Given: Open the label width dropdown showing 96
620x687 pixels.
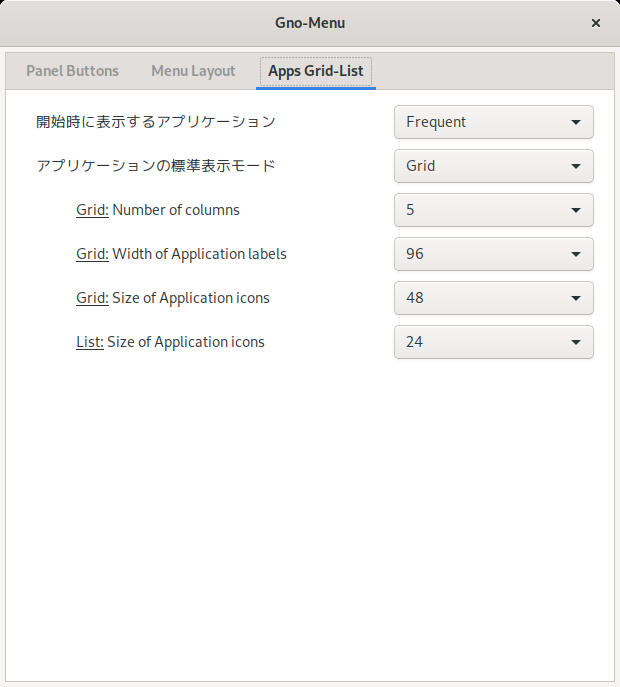Looking at the screenshot, I should pyautogui.click(x=494, y=254).
